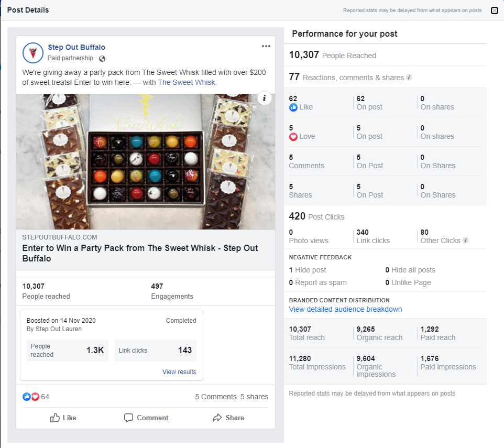Click the NEGATIVE FEEDBACK heading
The width and height of the screenshot is (504, 448).
coord(320,257)
